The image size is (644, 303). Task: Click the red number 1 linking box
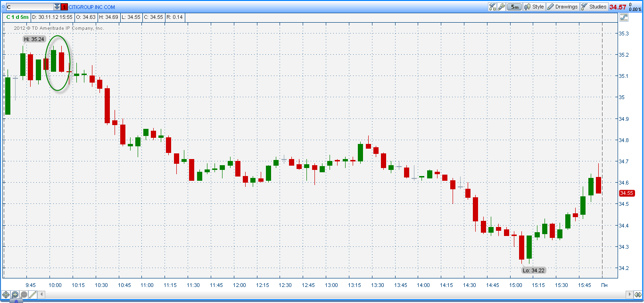click(x=64, y=7)
